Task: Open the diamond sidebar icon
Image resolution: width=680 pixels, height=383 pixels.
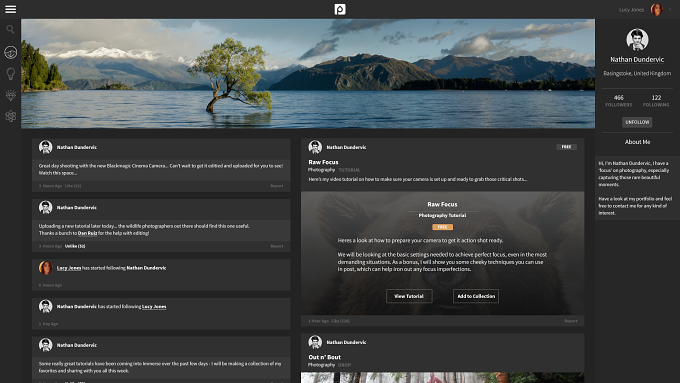Action: pos(10,95)
